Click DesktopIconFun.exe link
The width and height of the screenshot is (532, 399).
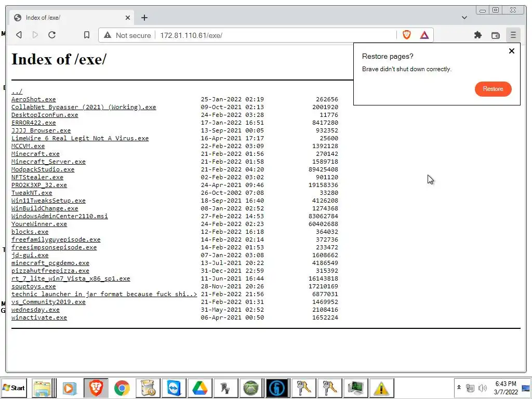pos(45,115)
